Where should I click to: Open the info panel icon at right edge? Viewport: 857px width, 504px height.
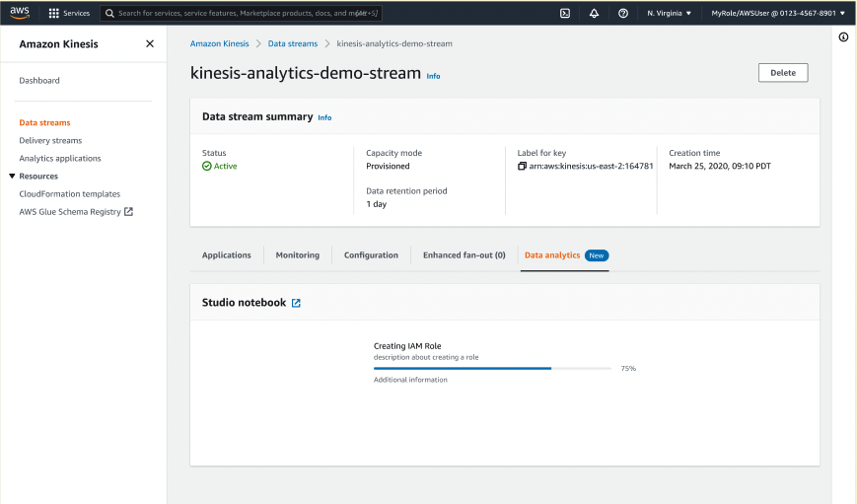(x=844, y=37)
